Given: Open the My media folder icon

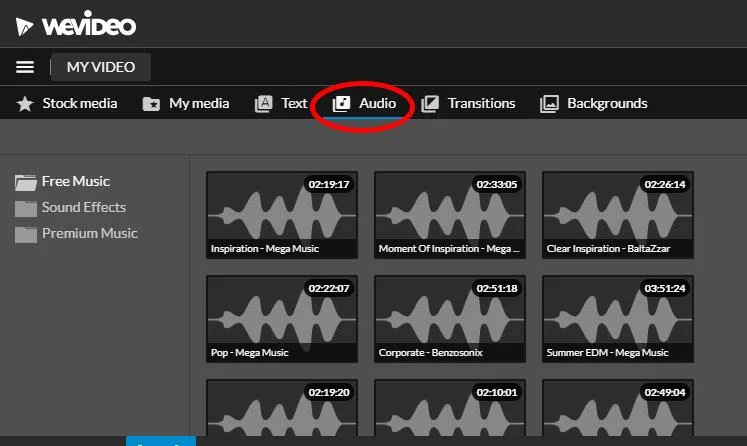Looking at the screenshot, I should [151, 103].
